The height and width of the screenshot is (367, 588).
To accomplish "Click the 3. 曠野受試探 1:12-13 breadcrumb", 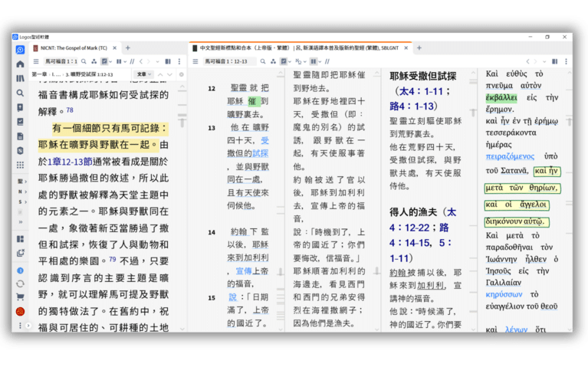I will click(x=89, y=74).
